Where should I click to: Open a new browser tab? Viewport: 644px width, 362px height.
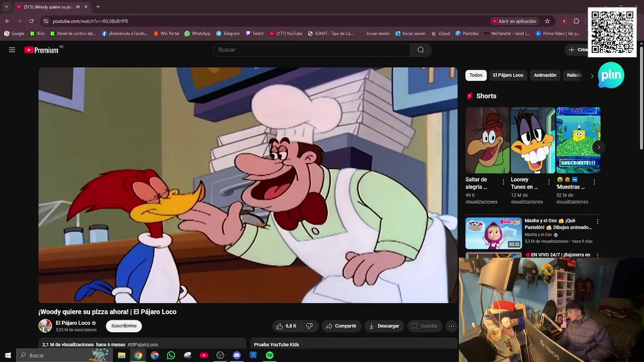coord(98,7)
